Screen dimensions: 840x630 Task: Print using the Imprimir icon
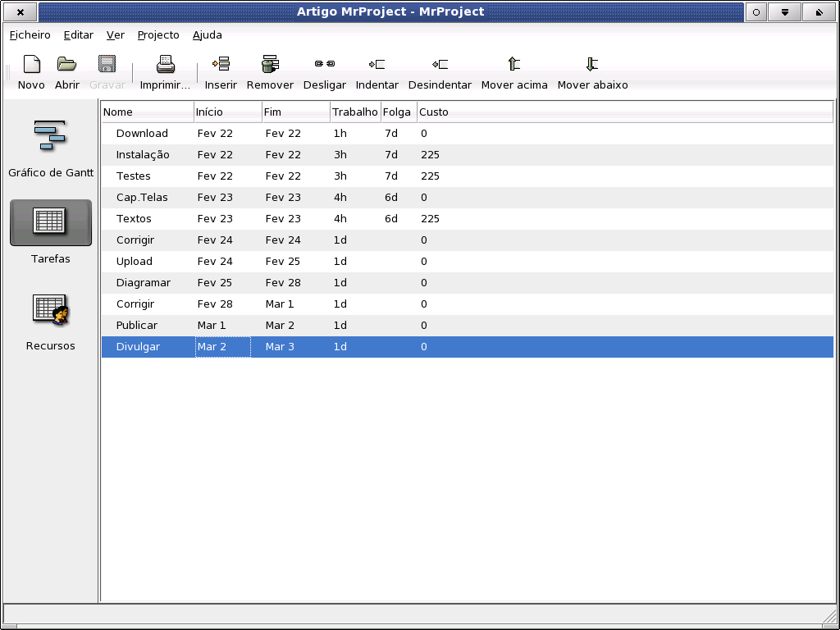(165, 64)
